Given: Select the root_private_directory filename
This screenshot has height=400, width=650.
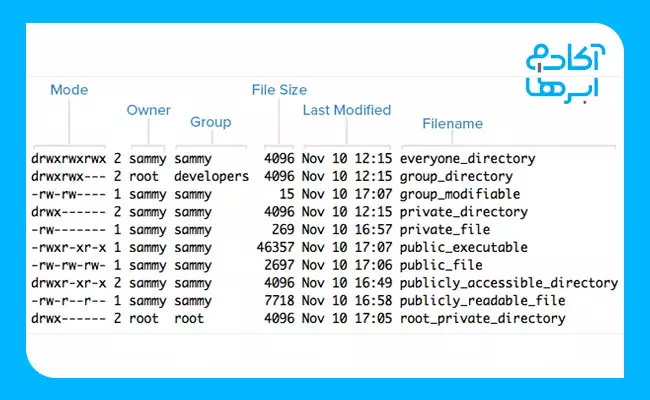Looking at the screenshot, I should [x=482, y=319].
